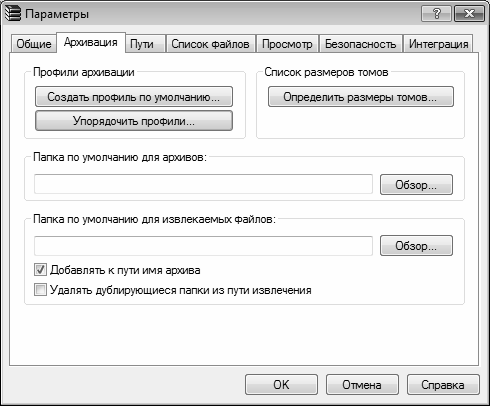The height and width of the screenshot is (406, 490).
Task: Open Упорядочить профили dialog
Action: tap(134, 121)
